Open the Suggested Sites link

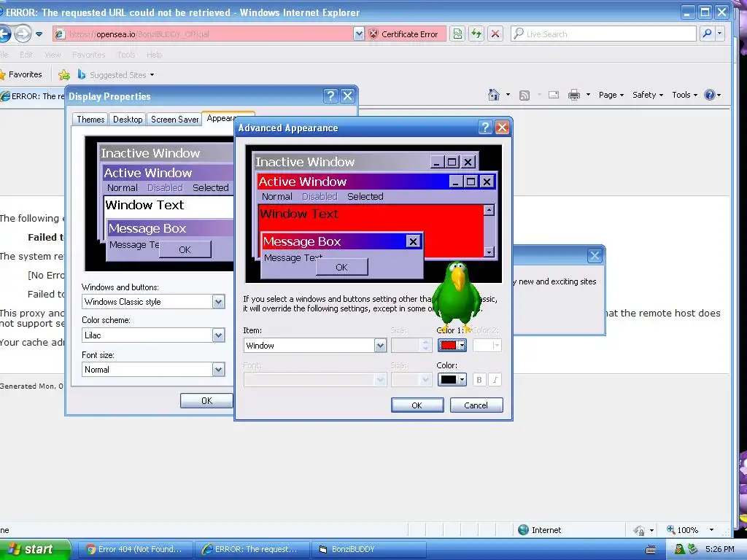[116, 75]
